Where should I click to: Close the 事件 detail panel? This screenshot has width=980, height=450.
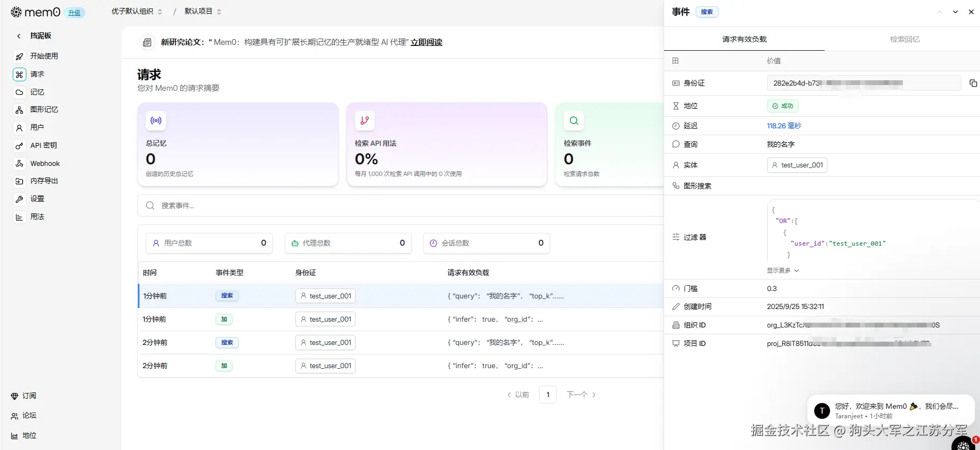971,12
